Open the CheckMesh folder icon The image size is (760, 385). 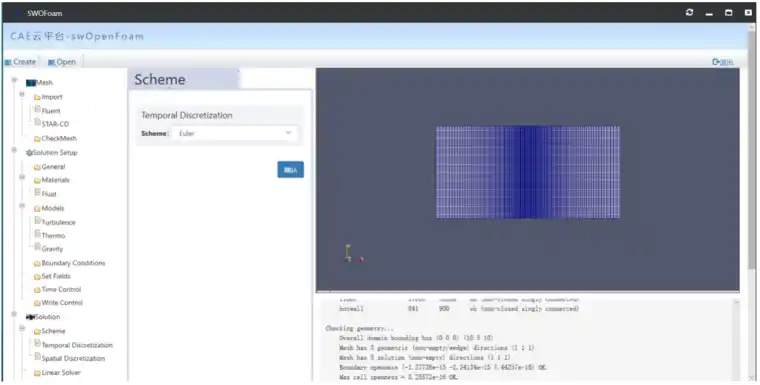point(37,139)
